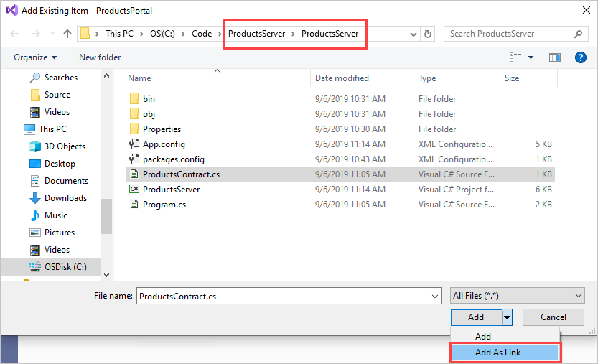Click the refresh icon beside address bar
This screenshot has width=598, height=364.
point(428,34)
